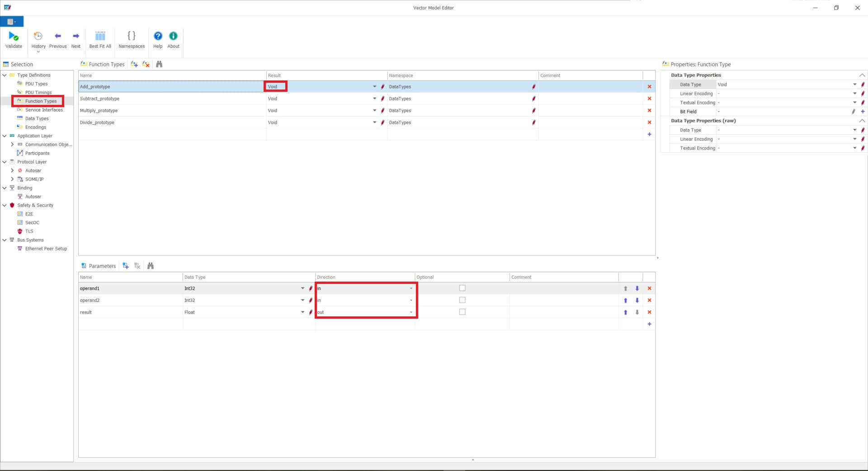The height and width of the screenshot is (471, 868).
Task: Collapse the Data Type Properties section
Action: (862, 75)
